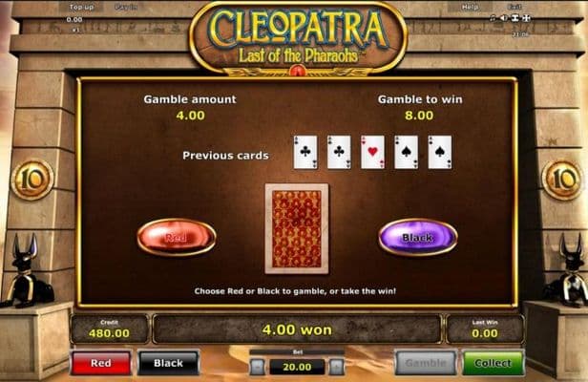Collect the win with the green button
588x382 pixels.
[493, 363]
